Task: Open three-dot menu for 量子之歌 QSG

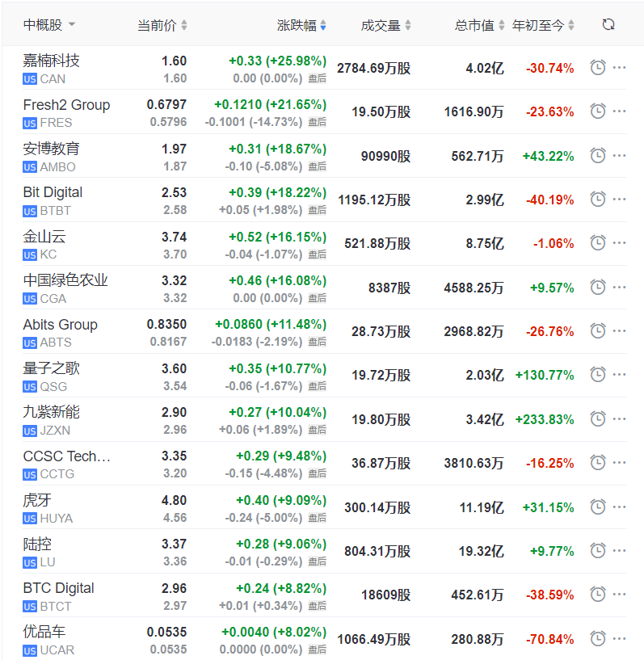Action: click(x=619, y=375)
